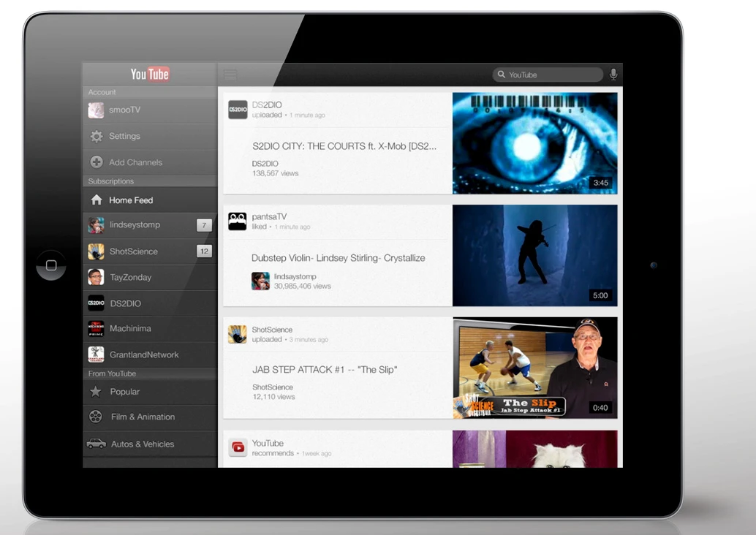This screenshot has width=756, height=535.
Task: Open pantsaTV avatar in feed card
Action: 237,221
